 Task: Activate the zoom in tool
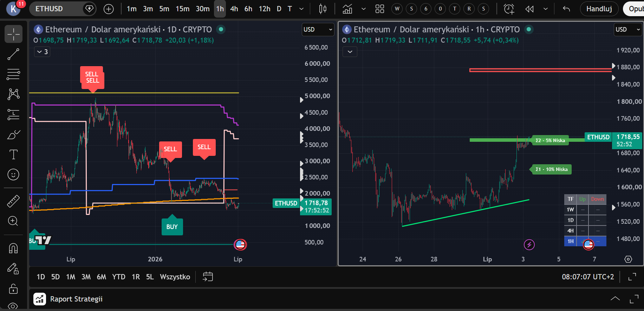[x=13, y=221]
